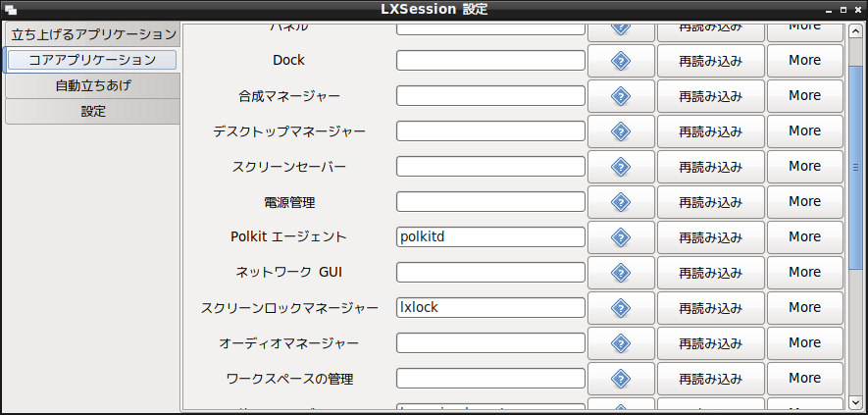The width and height of the screenshot is (868, 415).
Task: Select the 自動立ちあげ tab
Action: (92, 86)
